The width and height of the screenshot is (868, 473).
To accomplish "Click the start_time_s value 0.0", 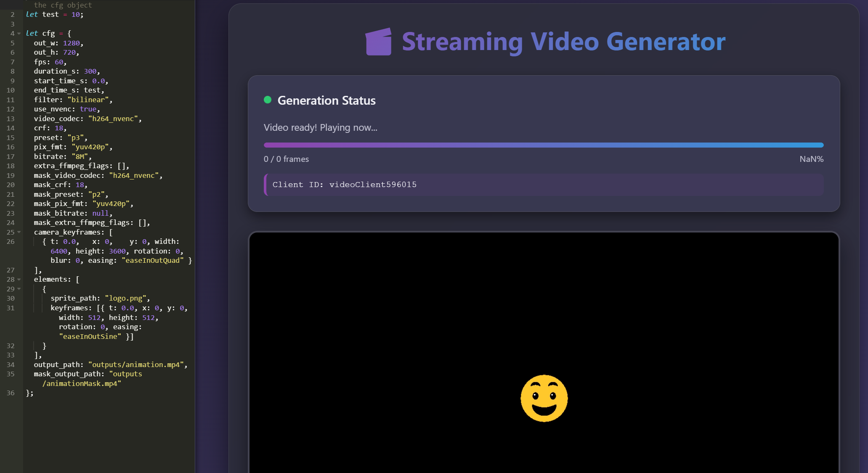I will click(98, 81).
